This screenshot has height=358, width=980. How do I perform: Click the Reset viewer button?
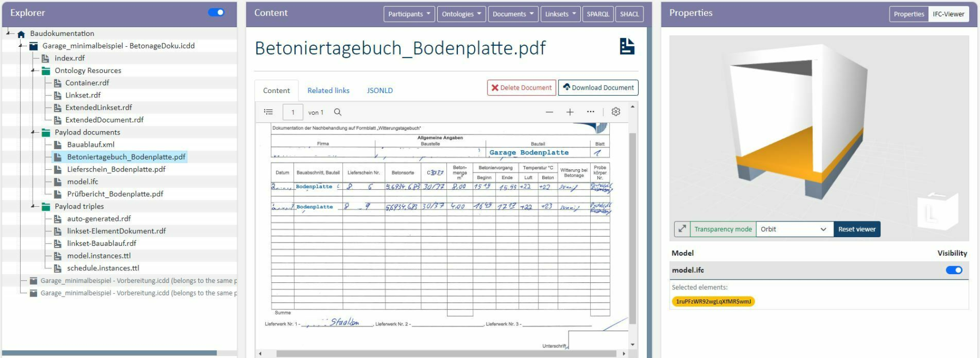857,229
